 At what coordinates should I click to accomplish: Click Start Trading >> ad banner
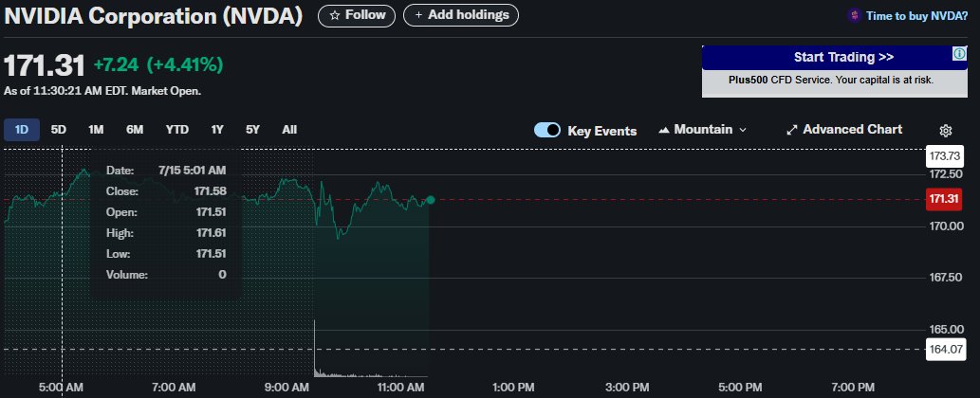pyautogui.click(x=834, y=58)
